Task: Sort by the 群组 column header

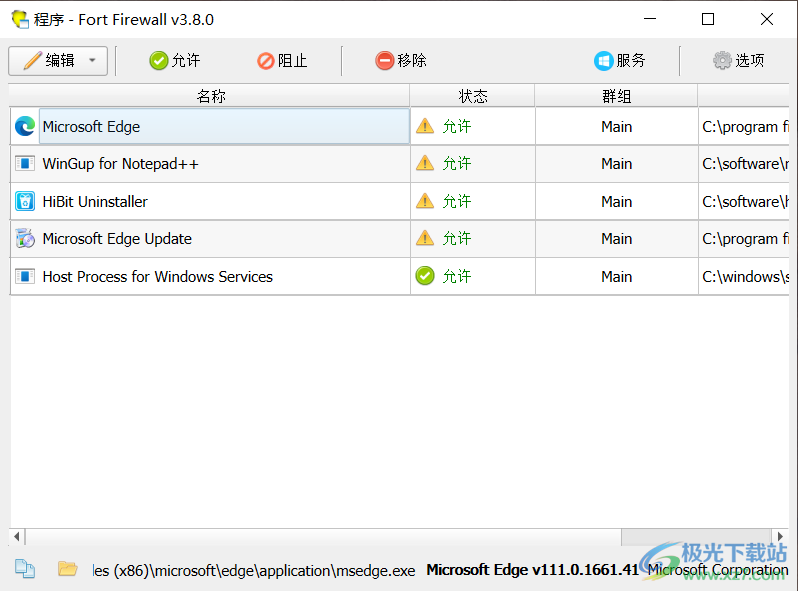Action: (x=616, y=96)
